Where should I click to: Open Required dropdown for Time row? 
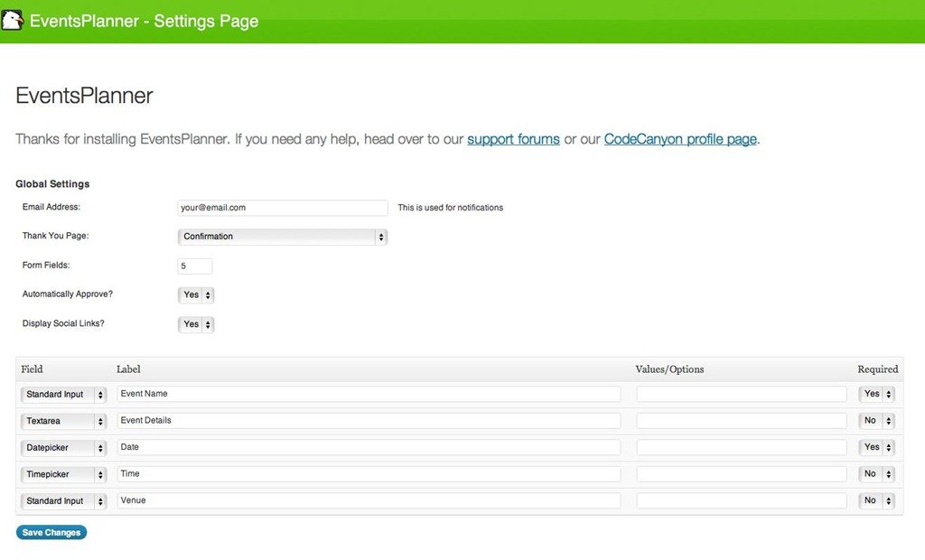tap(876, 474)
